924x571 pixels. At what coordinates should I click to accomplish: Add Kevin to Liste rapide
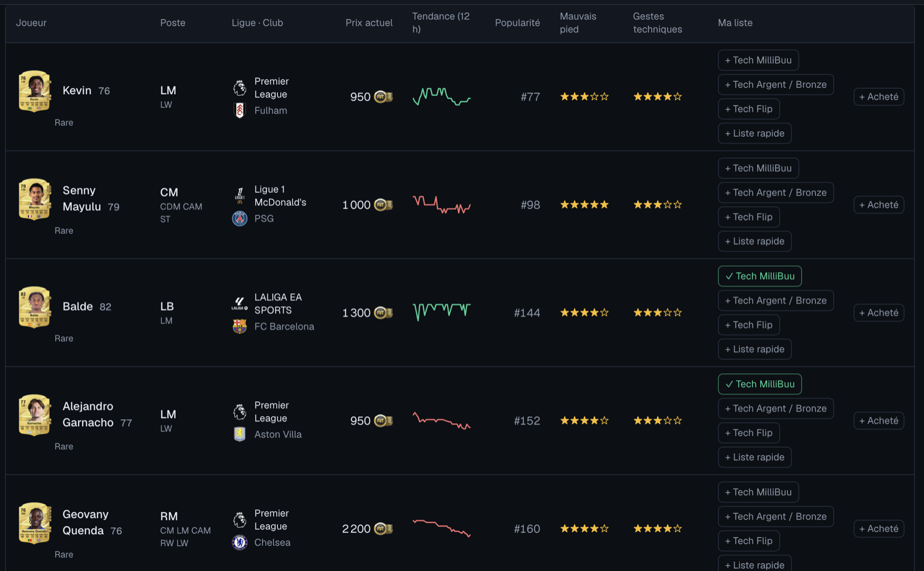(x=755, y=133)
